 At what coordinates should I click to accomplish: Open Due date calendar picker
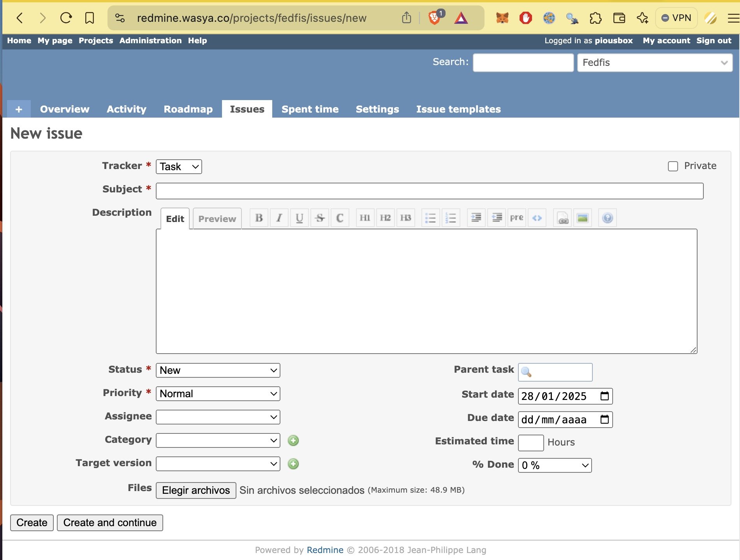click(604, 419)
